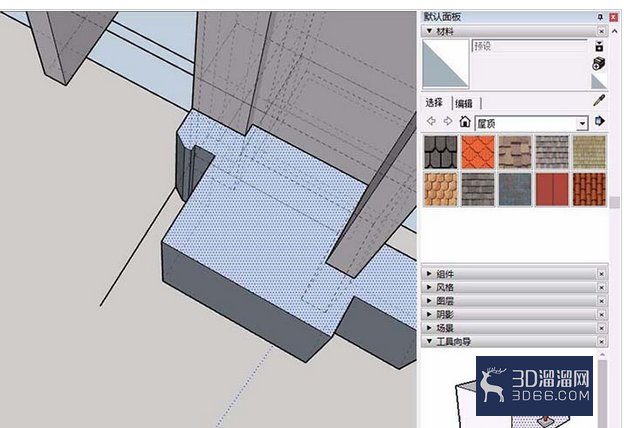Collapse the 材料 panel
Viewport: 624px width, 428px height.
[x=429, y=31]
